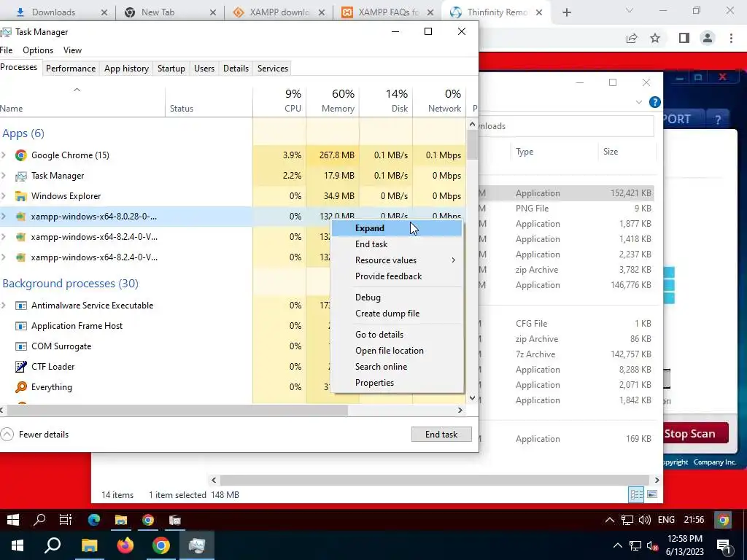Bookmark this page with the star icon
Image resolution: width=747 pixels, height=560 pixels.
point(656,38)
